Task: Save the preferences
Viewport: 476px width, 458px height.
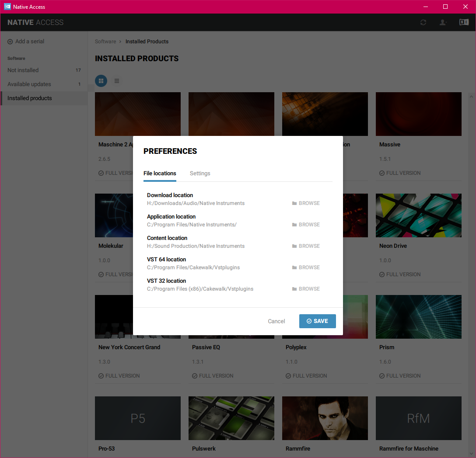Action: click(317, 321)
